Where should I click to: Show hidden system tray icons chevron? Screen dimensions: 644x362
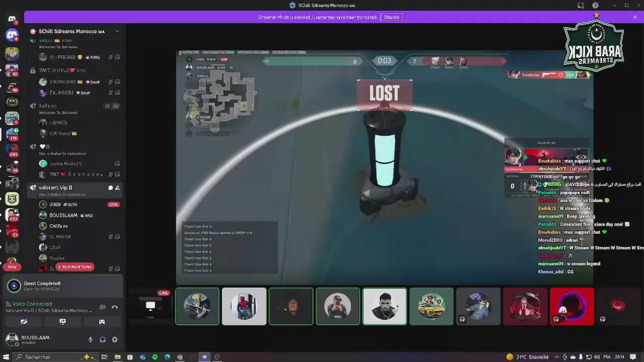pos(557,357)
